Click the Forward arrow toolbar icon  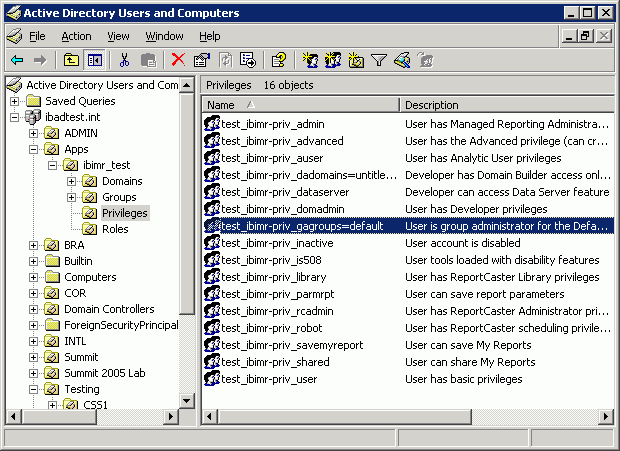40,60
